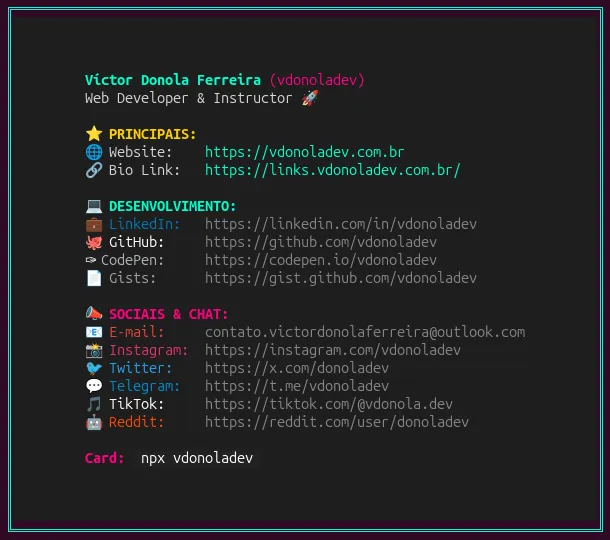Click the globe icon next to Website
Viewport: 610px width, 540px height.
[x=94, y=152]
